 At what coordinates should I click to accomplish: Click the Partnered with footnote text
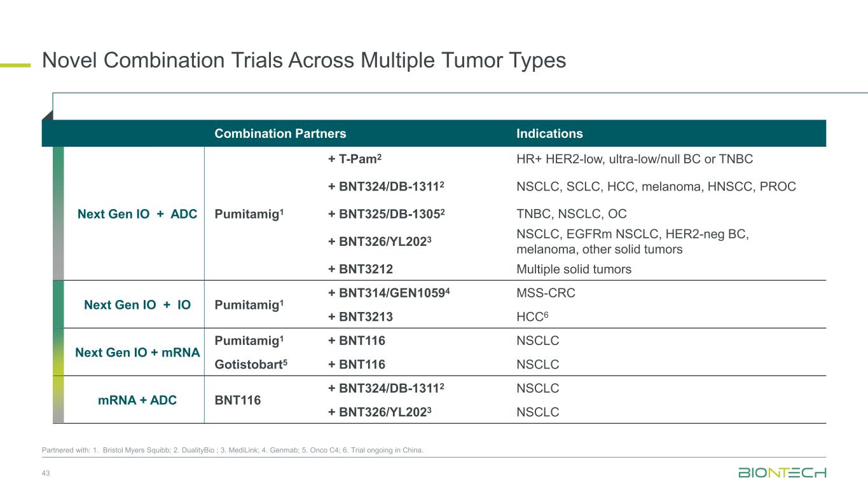(232, 451)
